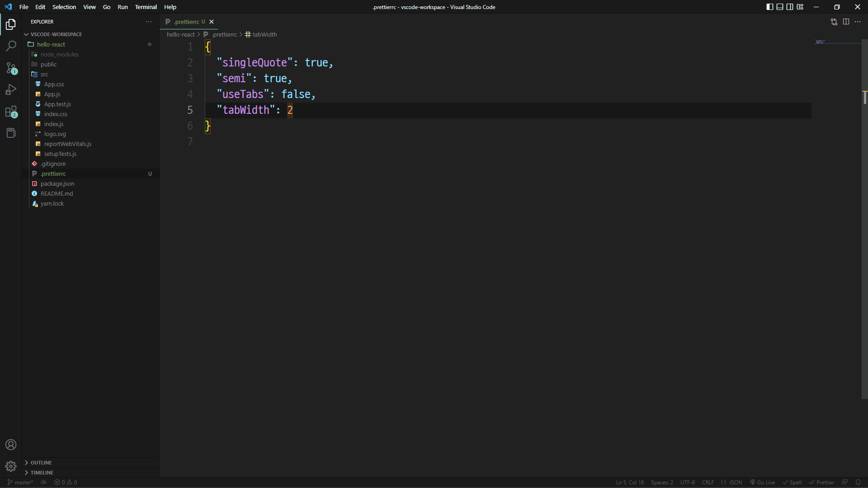Open the notebook-style icon below Extensions in activity bar
Image resolution: width=868 pixels, height=488 pixels.
point(11,133)
